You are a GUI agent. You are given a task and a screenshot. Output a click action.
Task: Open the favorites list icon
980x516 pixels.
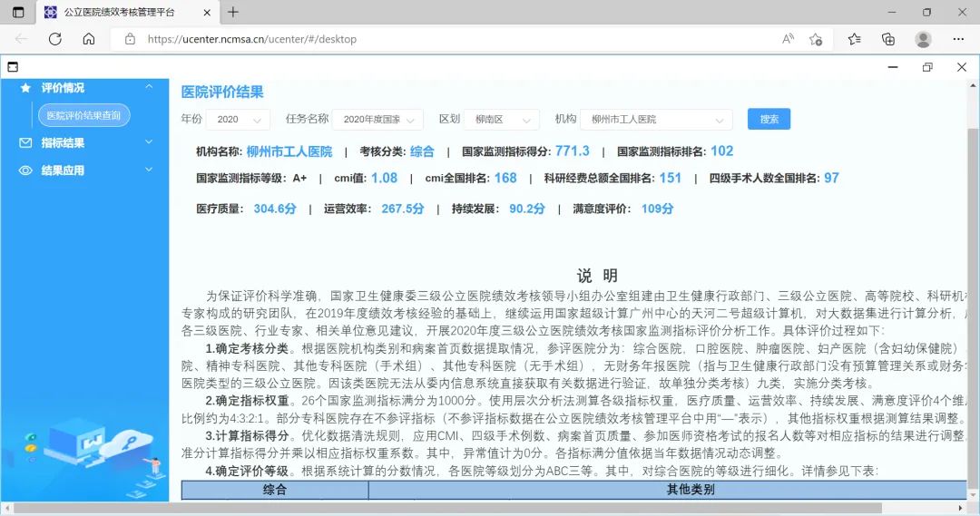click(x=854, y=39)
